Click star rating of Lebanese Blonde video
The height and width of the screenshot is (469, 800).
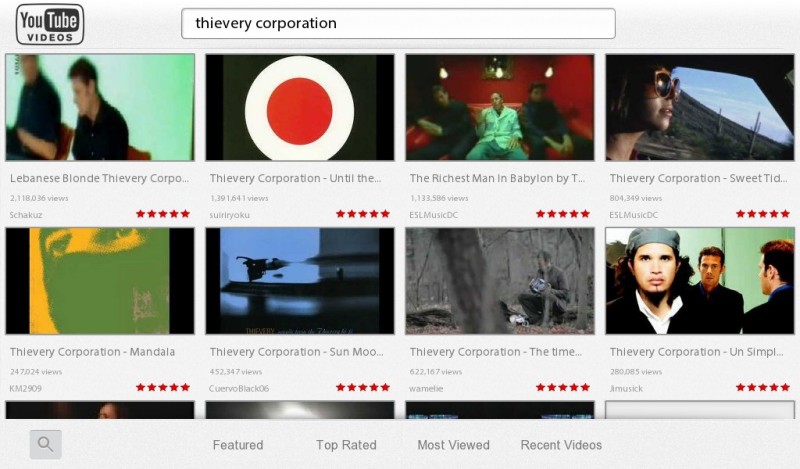tap(163, 214)
